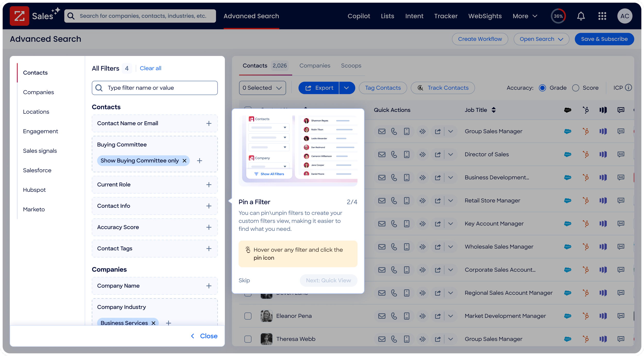This screenshot has height=356, width=644.
Task: Open the notifications bell
Action: [581, 16]
